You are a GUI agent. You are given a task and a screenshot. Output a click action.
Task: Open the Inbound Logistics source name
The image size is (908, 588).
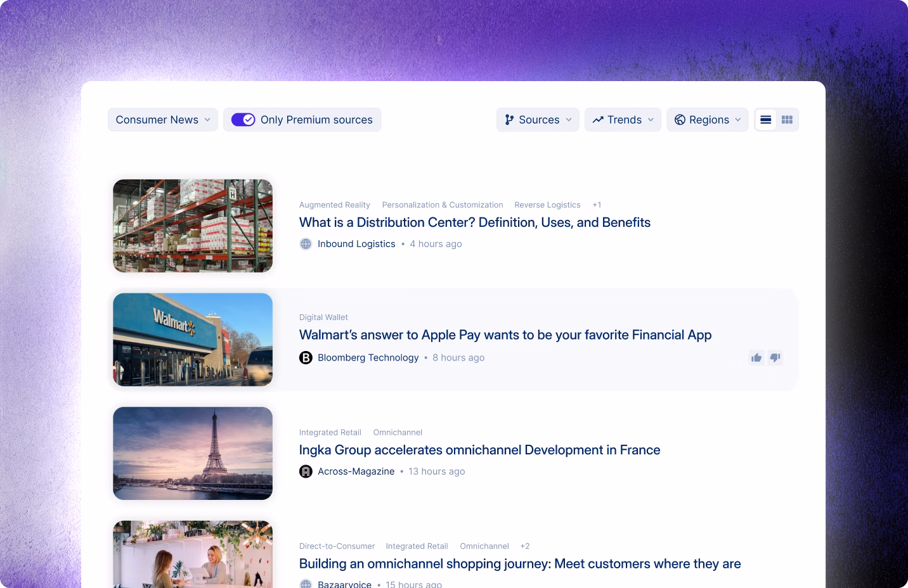(356, 244)
